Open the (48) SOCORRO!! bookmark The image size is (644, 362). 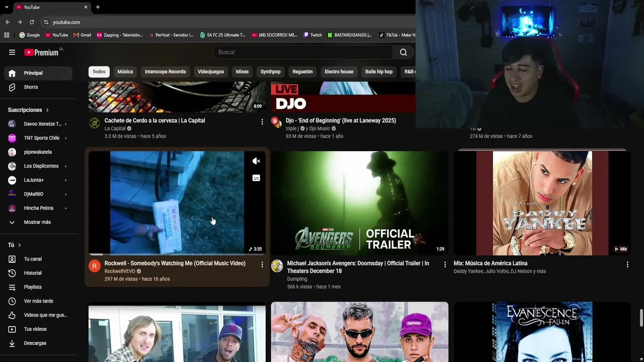pyautogui.click(x=275, y=35)
